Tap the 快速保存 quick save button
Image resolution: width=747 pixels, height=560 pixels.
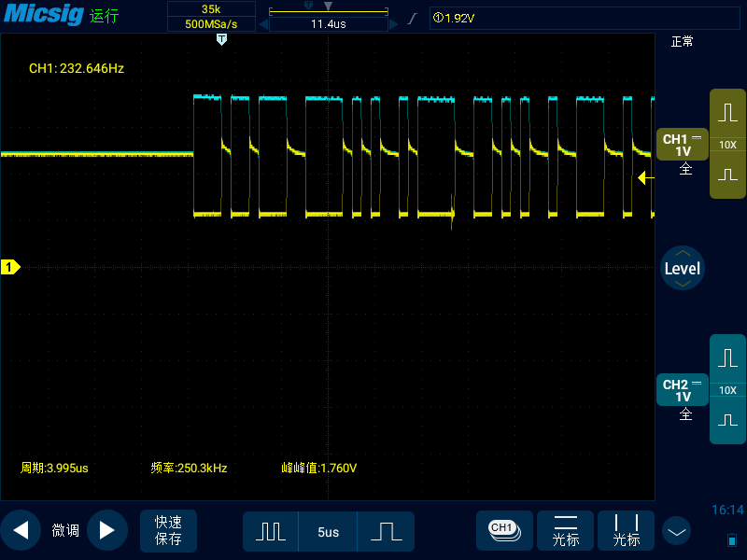click(168, 530)
